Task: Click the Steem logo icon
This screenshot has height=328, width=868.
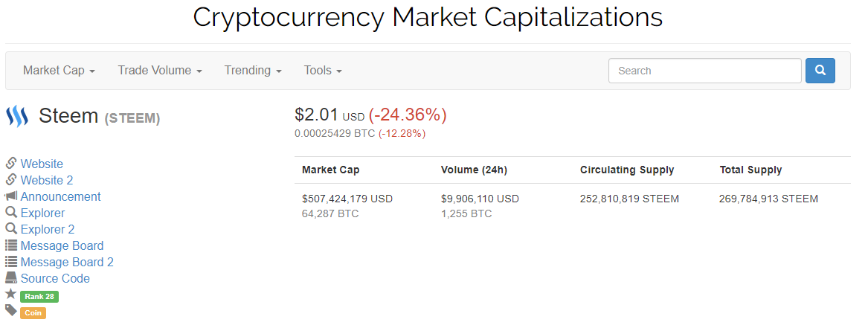Action: pos(17,116)
